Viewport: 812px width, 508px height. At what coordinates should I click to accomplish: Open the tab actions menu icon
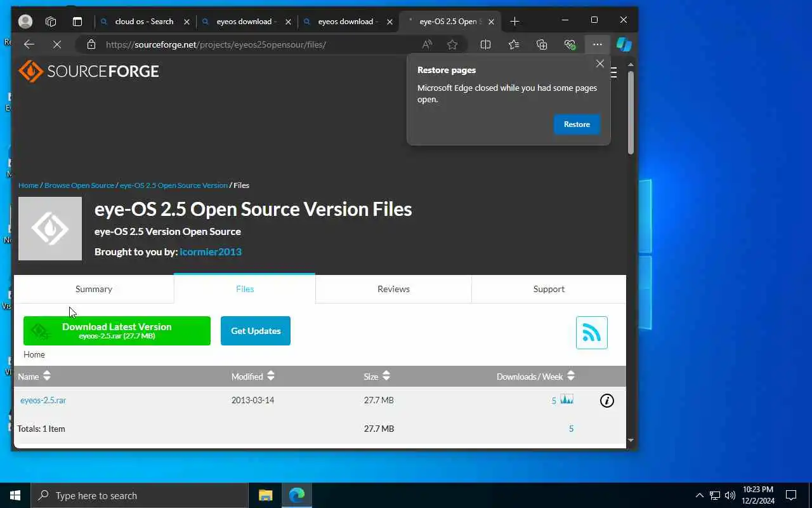[77, 21]
